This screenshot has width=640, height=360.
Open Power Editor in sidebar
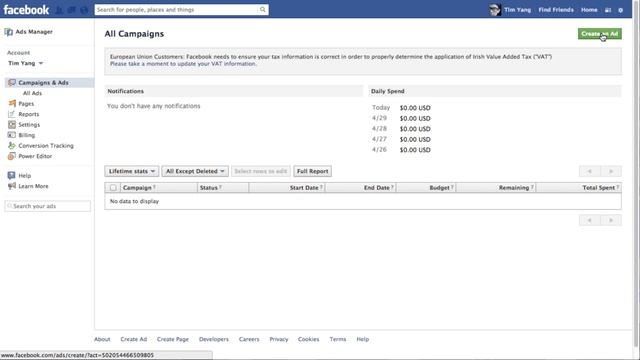click(35, 156)
